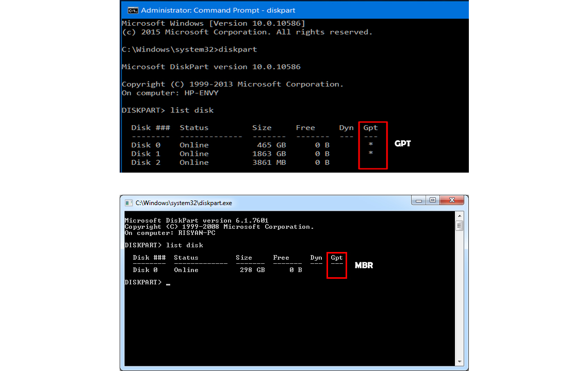
Task: Click 'Disk 0' in the diskpart.exe window
Action: pos(145,270)
